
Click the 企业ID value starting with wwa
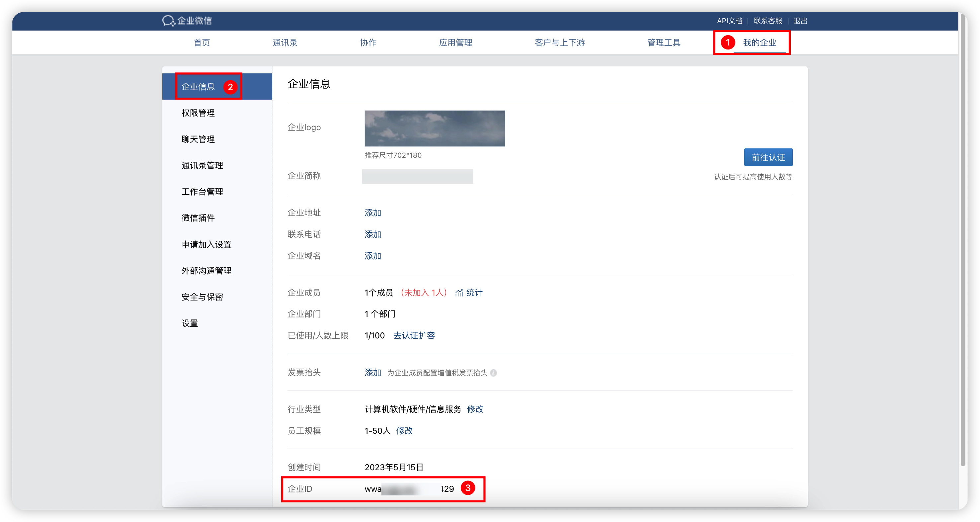pyautogui.click(x=409, y=489)
